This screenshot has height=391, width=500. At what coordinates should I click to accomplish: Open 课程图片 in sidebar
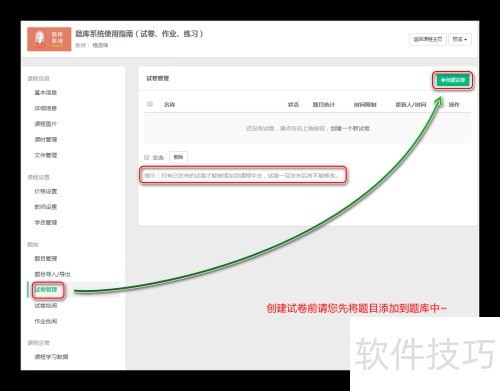tap(46, 124)
